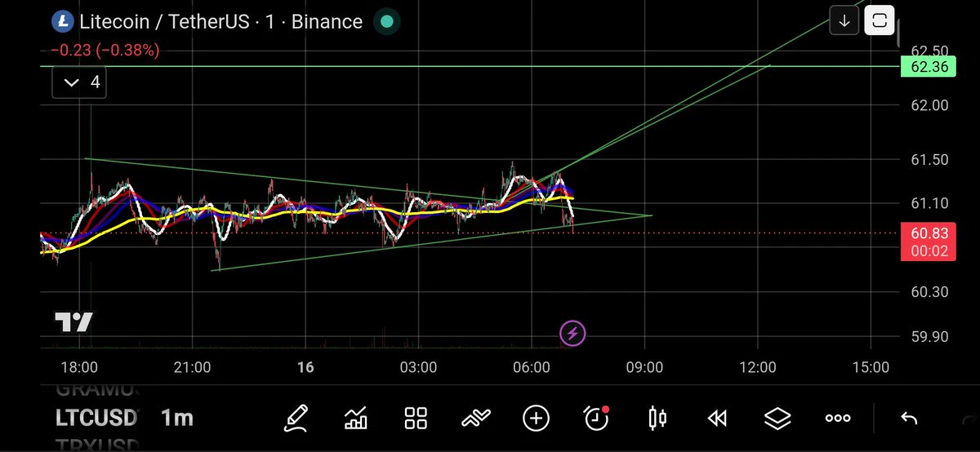This screenshot has width=980, height=452.
Task: Open the drawing tools pencil icon
Action: (297, 419)
